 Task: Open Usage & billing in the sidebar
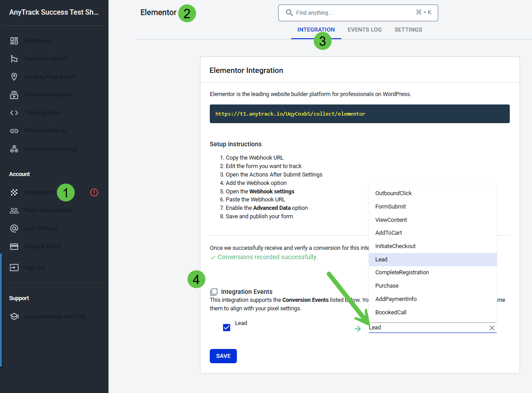point(42,246)
